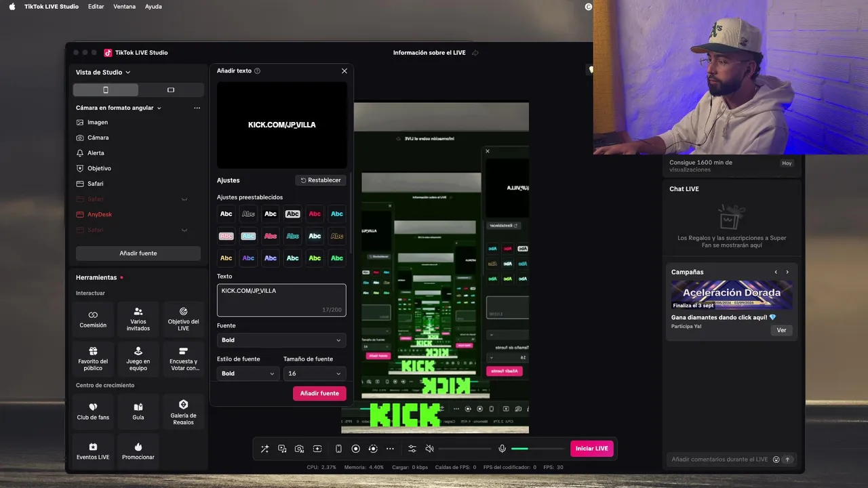Open Club de fans
868x488 pixels.
tap(93, 411)
